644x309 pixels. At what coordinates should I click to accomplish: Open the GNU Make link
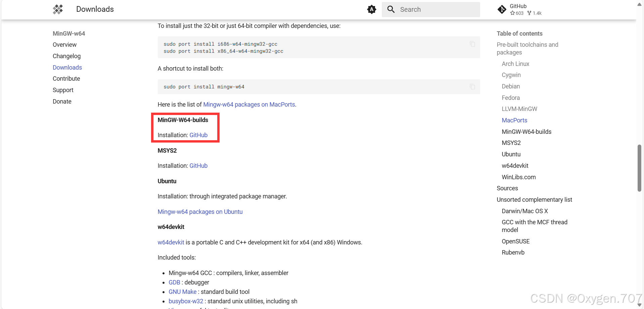pyautogui.click(x=182, y=292)
